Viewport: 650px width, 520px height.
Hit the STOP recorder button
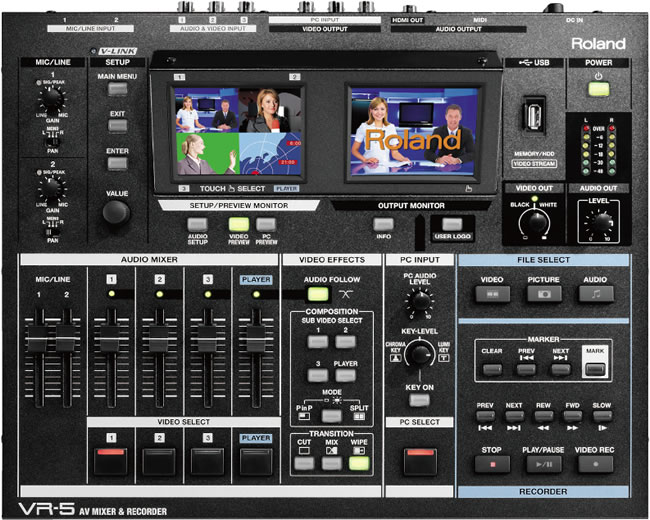[492, 464]
